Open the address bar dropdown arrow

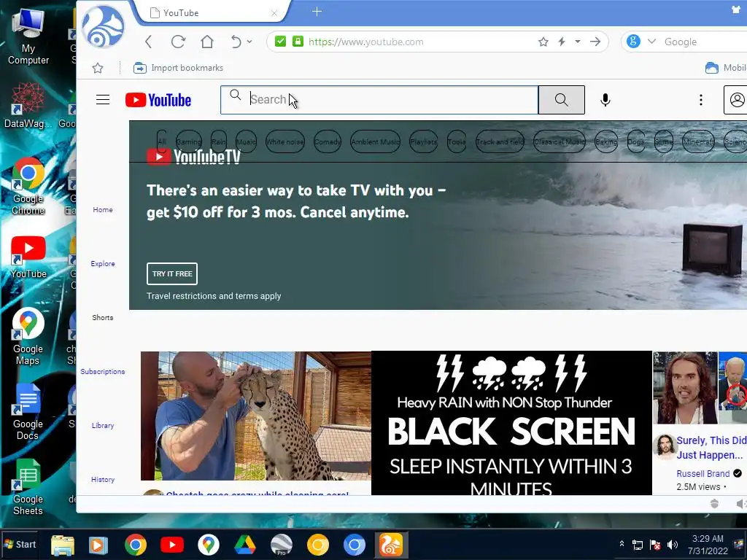578,42
